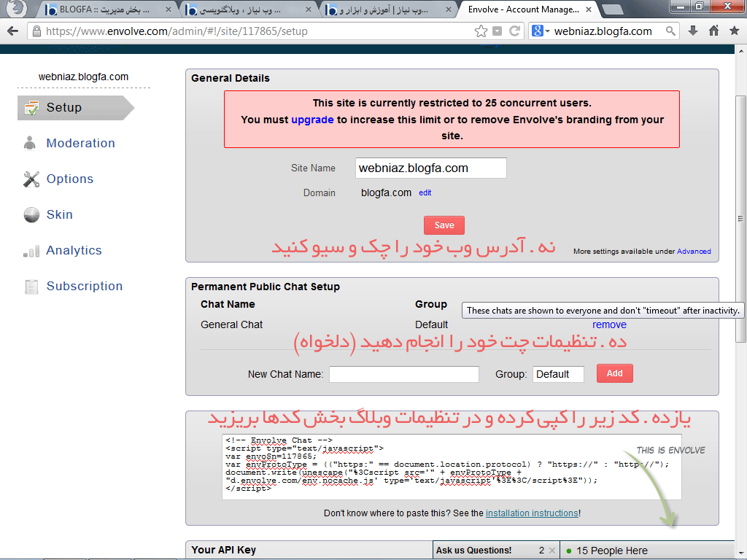Bookmark this page with the star icon
The width and height of the screenshot is (747, 560).
pos(481,31)
